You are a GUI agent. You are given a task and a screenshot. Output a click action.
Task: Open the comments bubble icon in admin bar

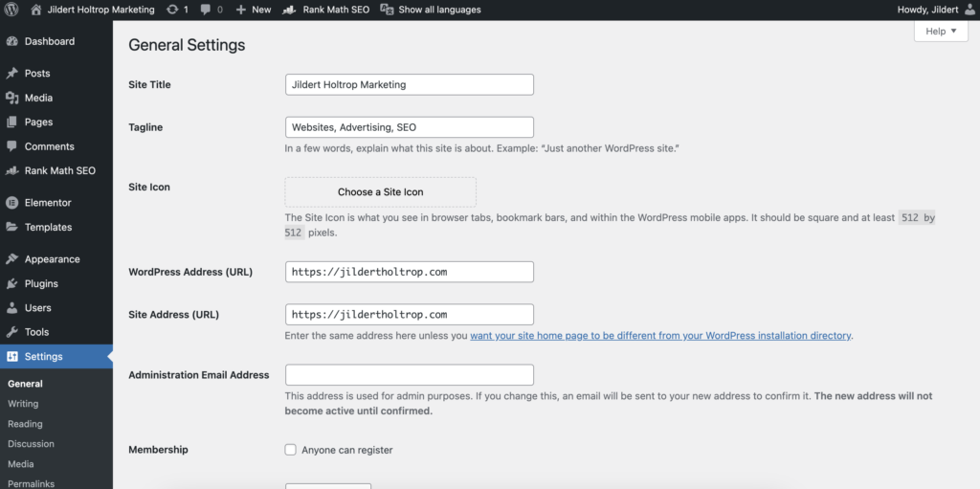pyautogui.click(x=206, y=10)
